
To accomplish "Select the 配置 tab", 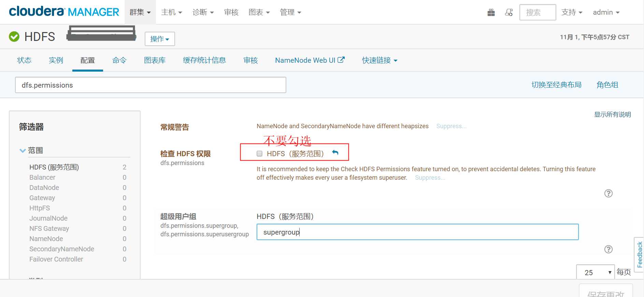I will point(88,60).
